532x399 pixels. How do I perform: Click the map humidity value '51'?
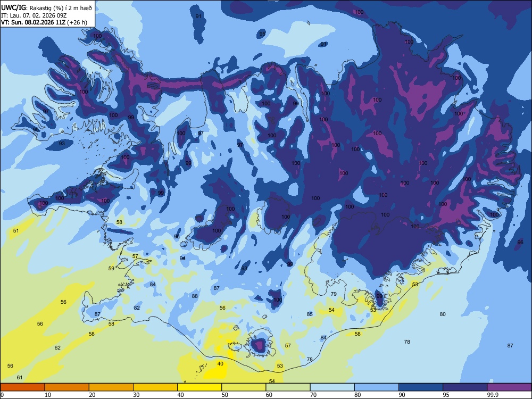point(16,231)
